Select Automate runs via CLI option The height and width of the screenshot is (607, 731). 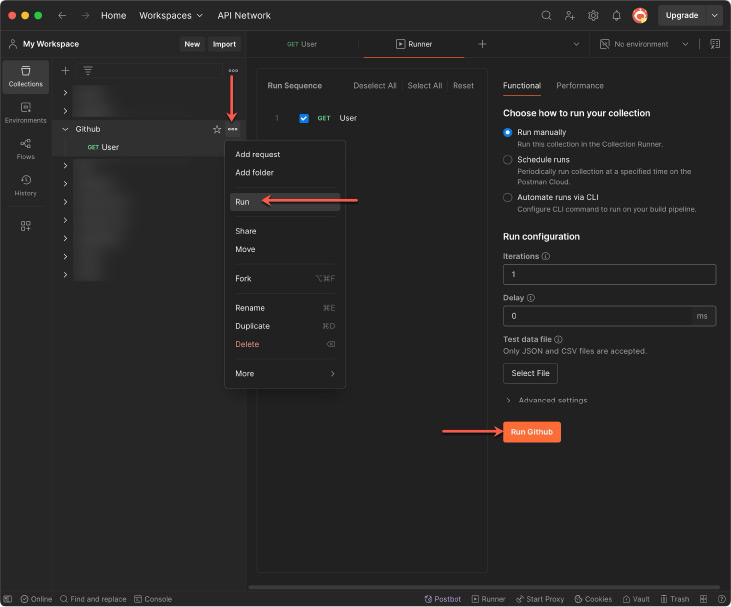coord(508,197)
